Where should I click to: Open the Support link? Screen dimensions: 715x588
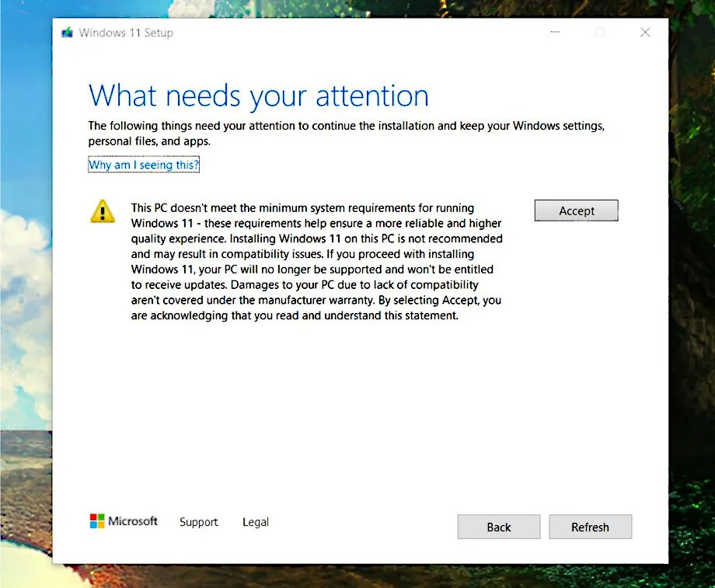pos(199,522)
